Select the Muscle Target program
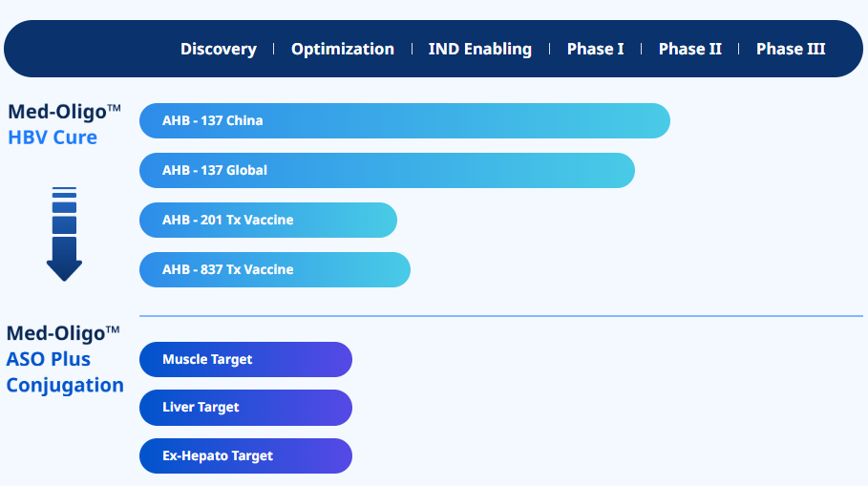 pyautogui.click(x=245, y=359)
